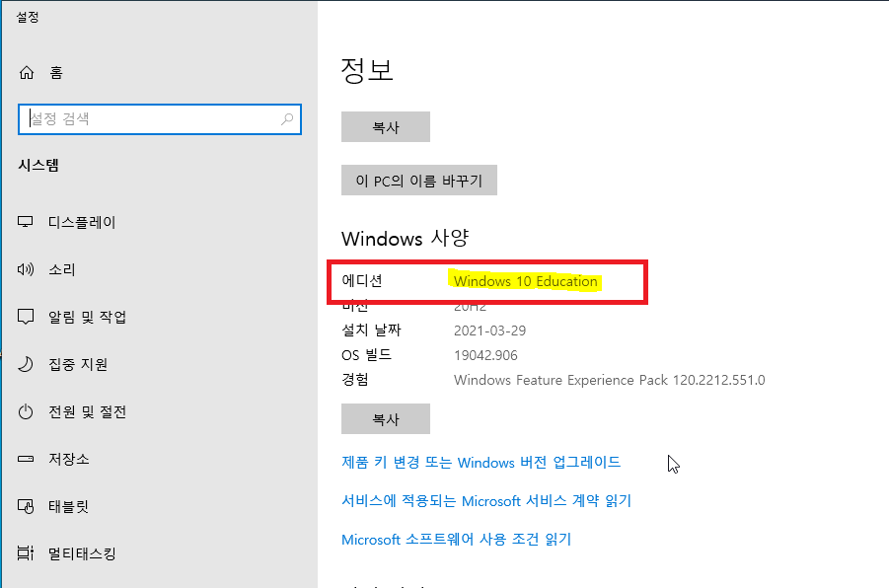The height and width of the screenshot is (588, 889).
Task: Click the magnifier icon in the search box
Action: coord(287,119)
